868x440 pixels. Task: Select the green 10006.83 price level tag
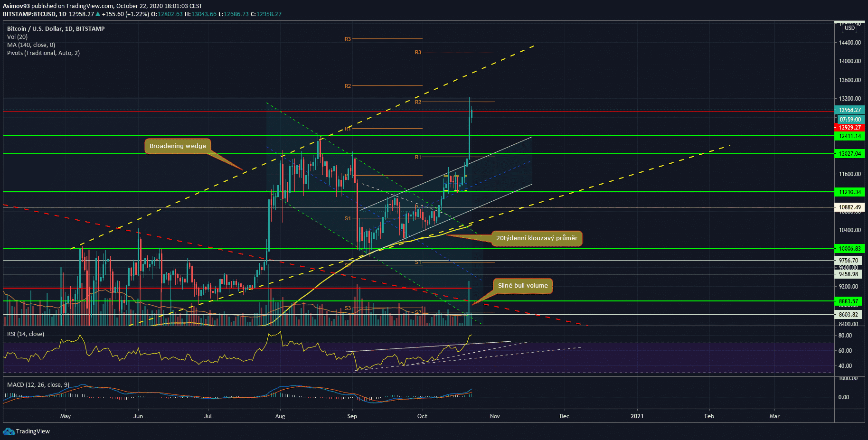849,249
